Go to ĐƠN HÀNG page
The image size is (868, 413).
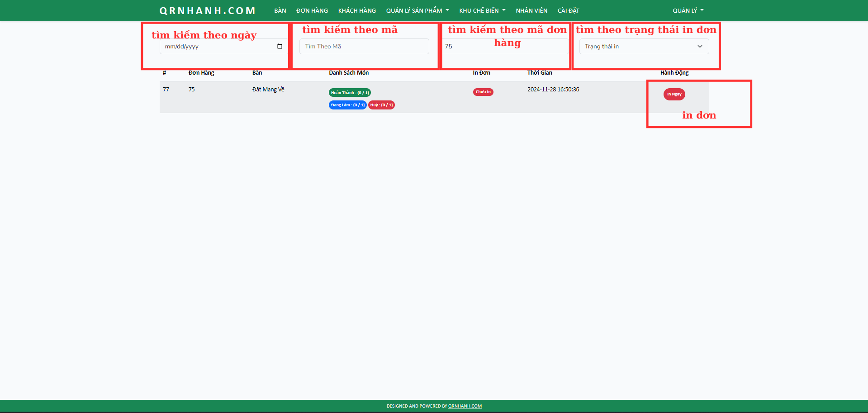(x=312, y=10)
